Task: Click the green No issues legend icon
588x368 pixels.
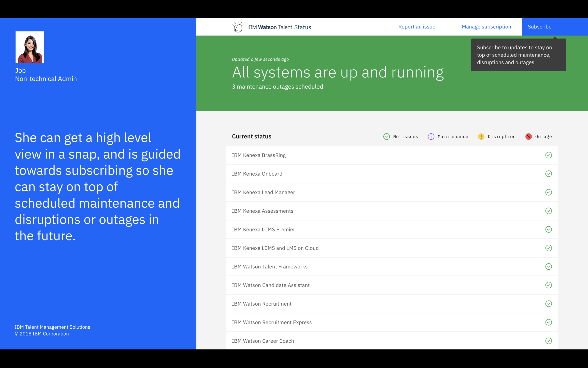Action: (x=386, y=137)
